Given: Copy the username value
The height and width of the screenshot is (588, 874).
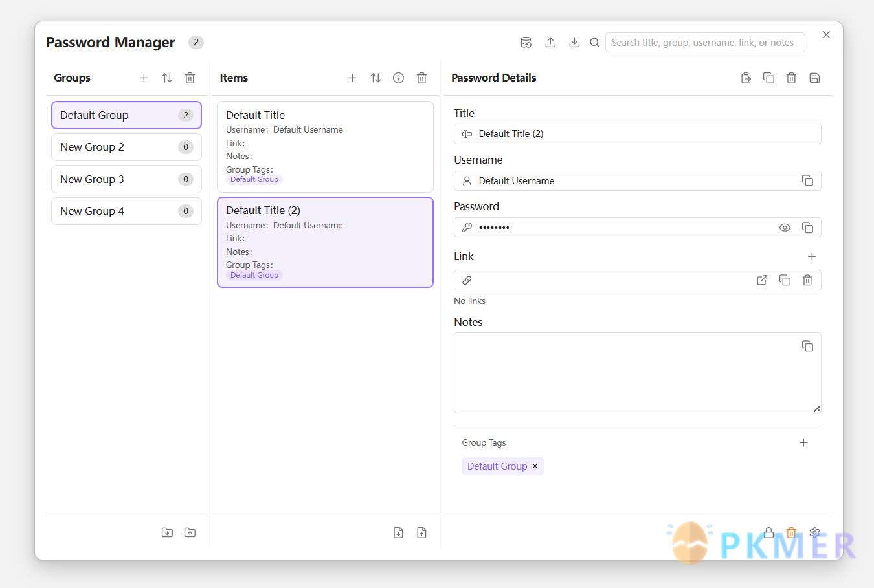Looking at the screenshot, I should [807, 180].
